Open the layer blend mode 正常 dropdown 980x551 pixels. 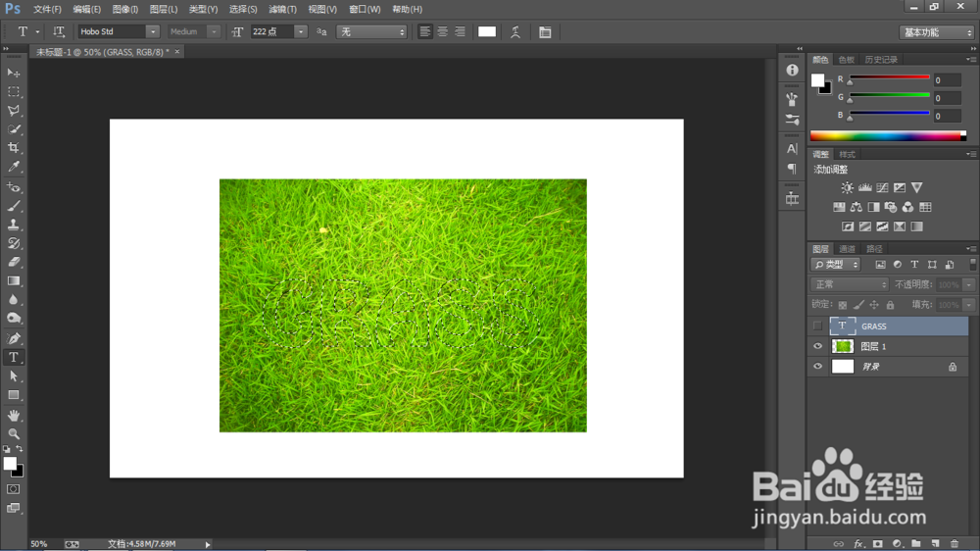[850, 284]
